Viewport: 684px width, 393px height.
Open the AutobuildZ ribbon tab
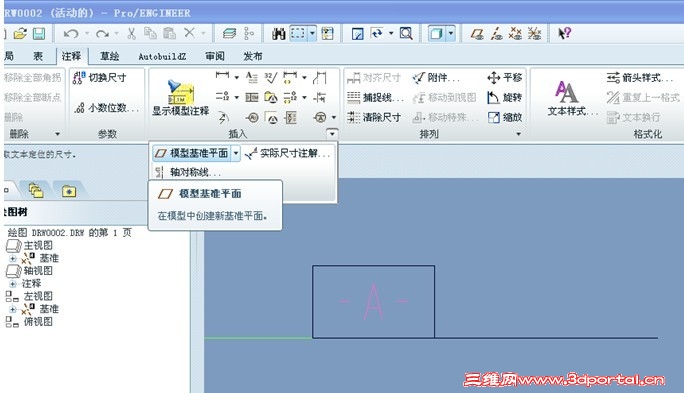pos(162,56)
